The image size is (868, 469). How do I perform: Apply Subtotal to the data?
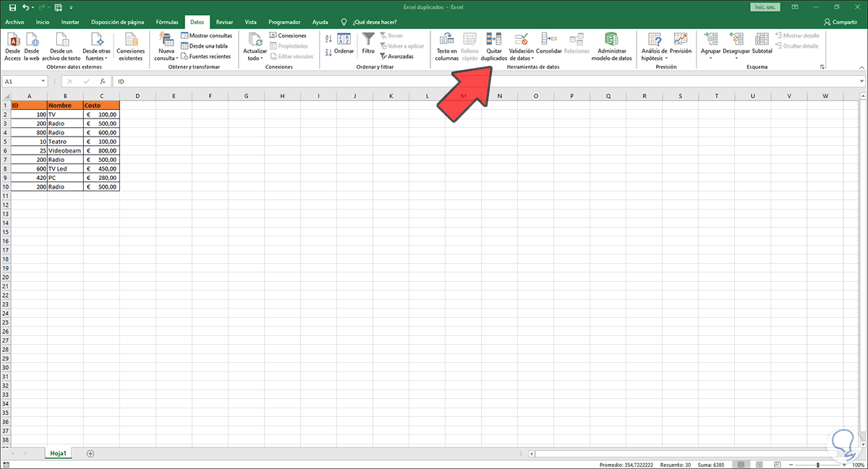762,45
